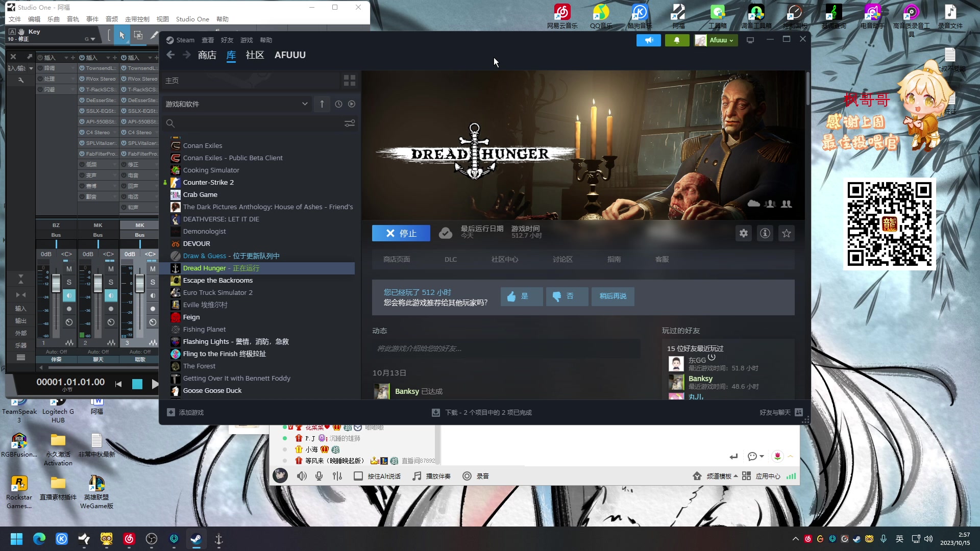Expand 游戏和软件 filter dropdown
This screenshot has width=980, height=551.
tap(305, 104)
